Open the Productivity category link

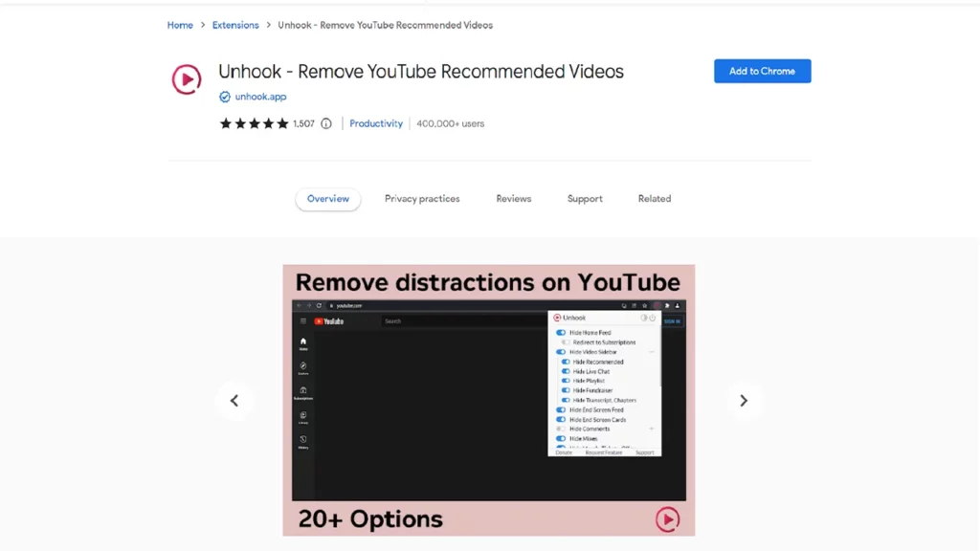[376, 123]
